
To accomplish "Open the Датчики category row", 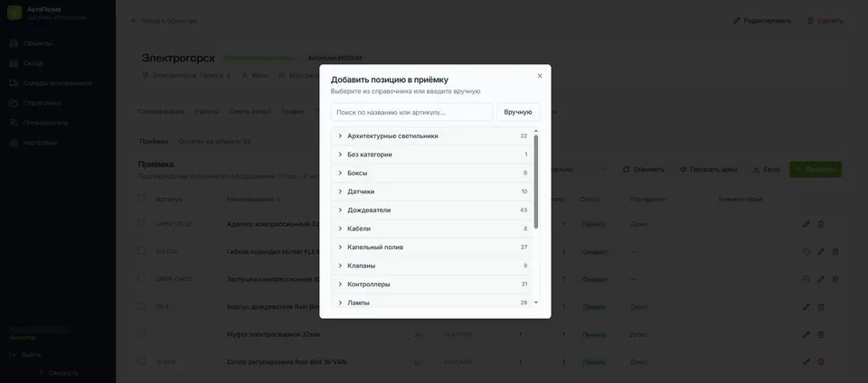I will (432, 191).
